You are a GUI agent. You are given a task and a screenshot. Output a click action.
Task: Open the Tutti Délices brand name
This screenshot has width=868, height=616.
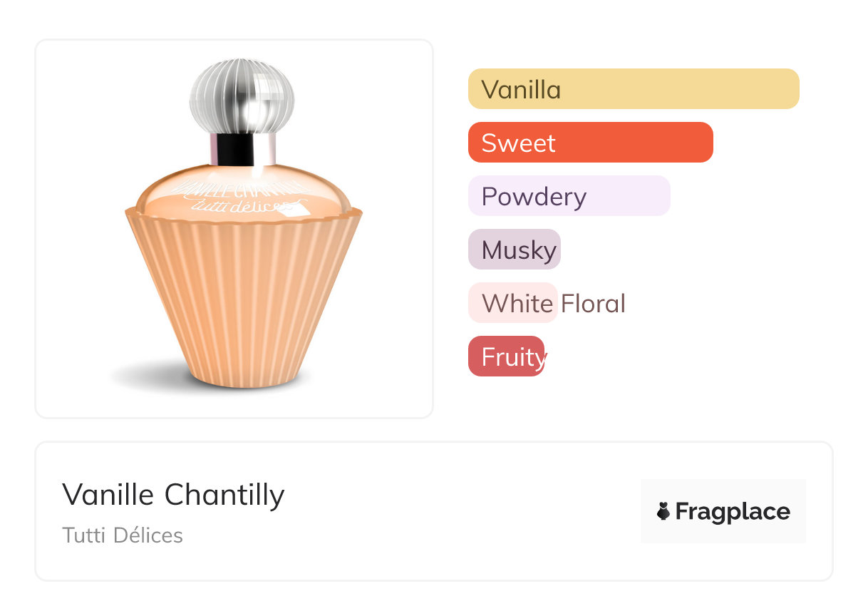pos(123,535)
